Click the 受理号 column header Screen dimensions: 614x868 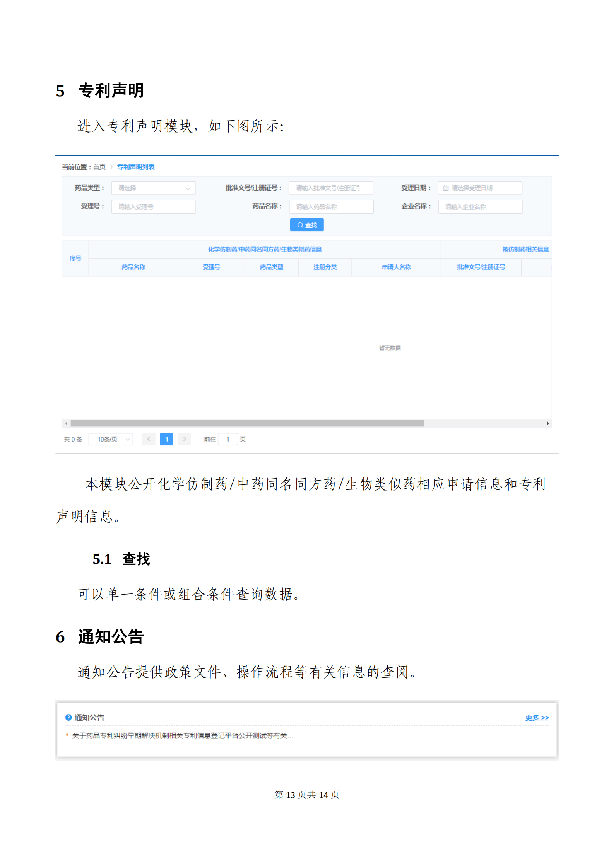[x=211, y=267]
